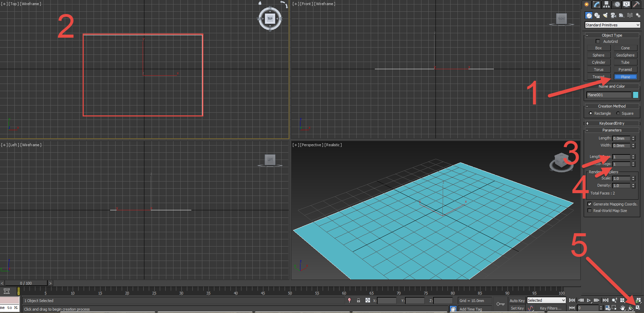The image size is (644, 313).
Task: Select the Lights category icon
Action: coord(605,15)
